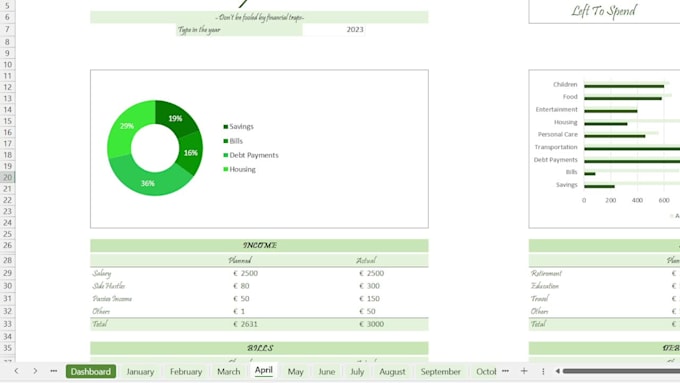The height and width of the screenshot is (383, 680).
Task: Select actual Passive Income value € 150
Action: coord(369,298)
